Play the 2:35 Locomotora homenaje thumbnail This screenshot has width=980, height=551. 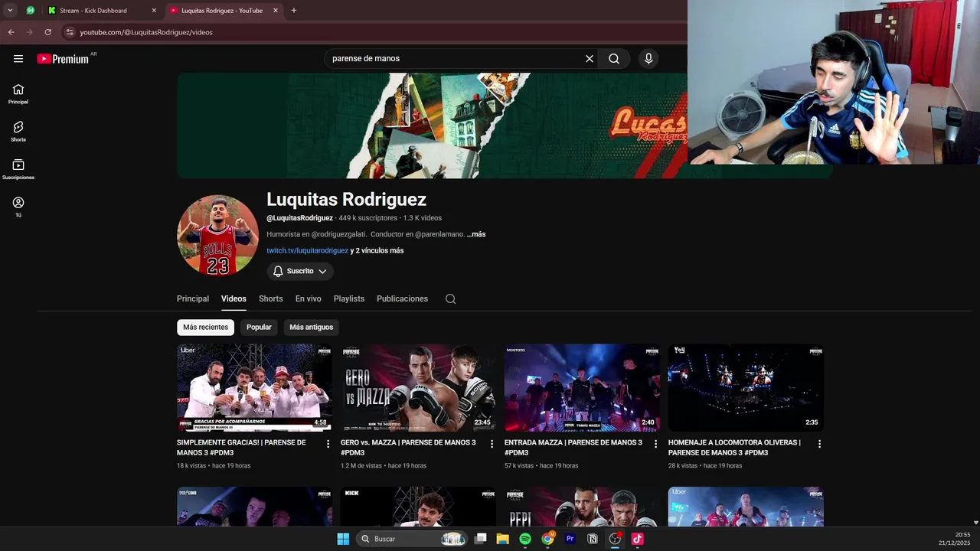[746, 388]
